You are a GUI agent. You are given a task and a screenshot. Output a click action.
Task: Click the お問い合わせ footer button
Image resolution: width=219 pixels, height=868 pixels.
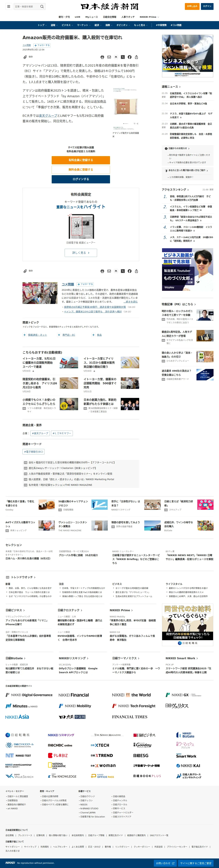click(165, 863)
